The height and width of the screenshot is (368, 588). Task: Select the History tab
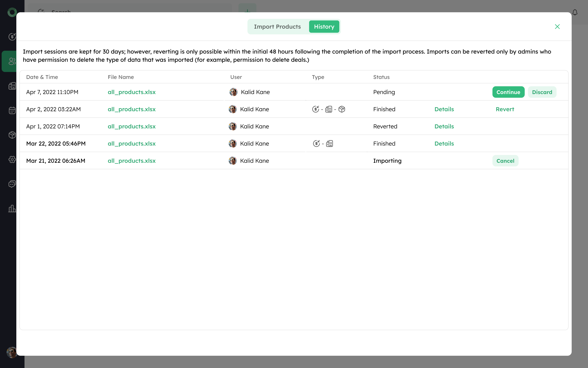click(324, 27)
